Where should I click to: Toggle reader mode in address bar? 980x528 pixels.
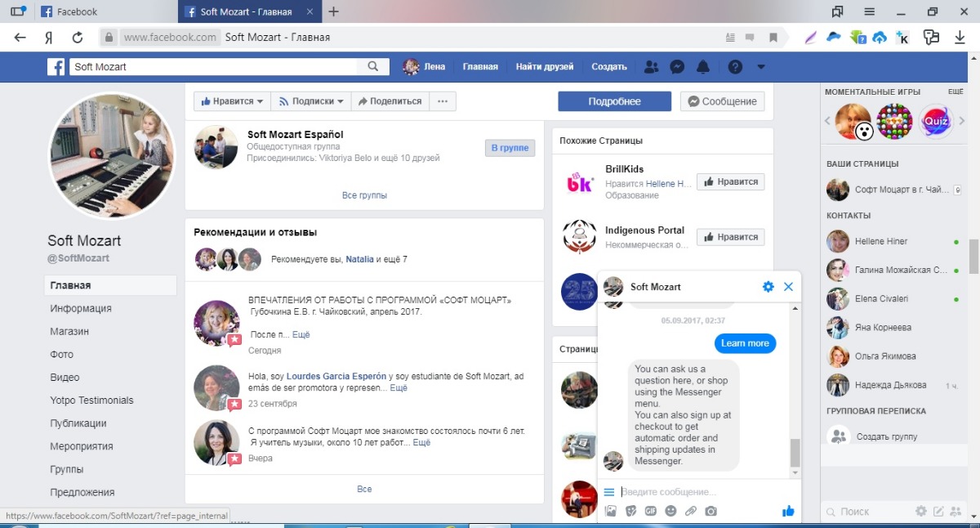(x=730, y=38)
